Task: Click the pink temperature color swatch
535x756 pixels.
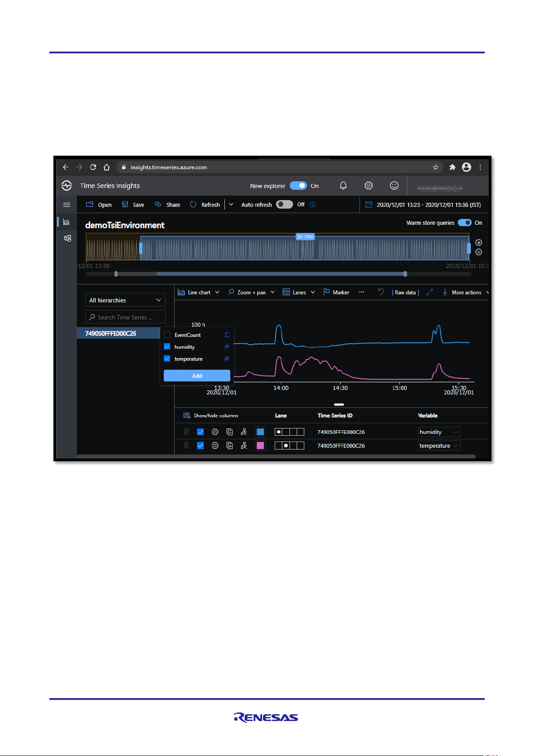Action: click(260, 446)
